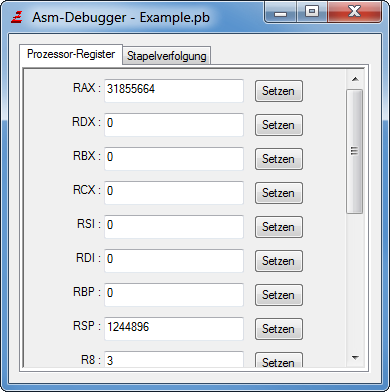
Task: Click Setzen button for RCX register
Action: click(x=279, y=193)
